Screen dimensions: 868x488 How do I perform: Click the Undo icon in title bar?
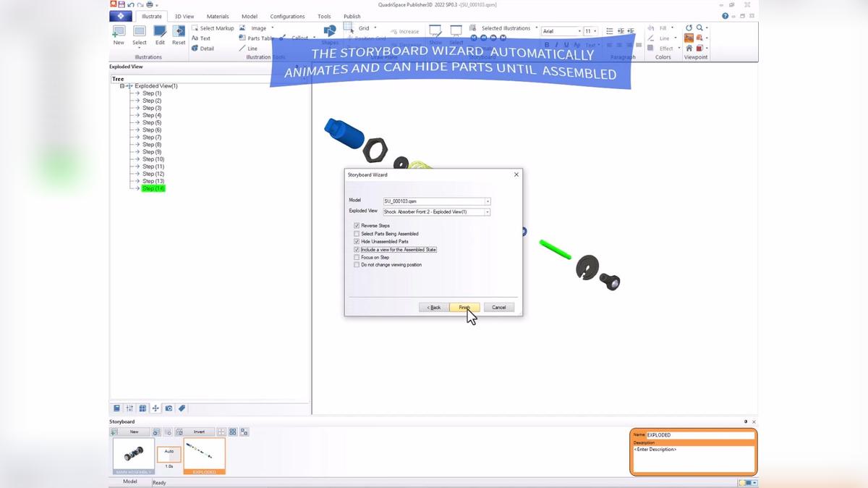tap(130, 4)
